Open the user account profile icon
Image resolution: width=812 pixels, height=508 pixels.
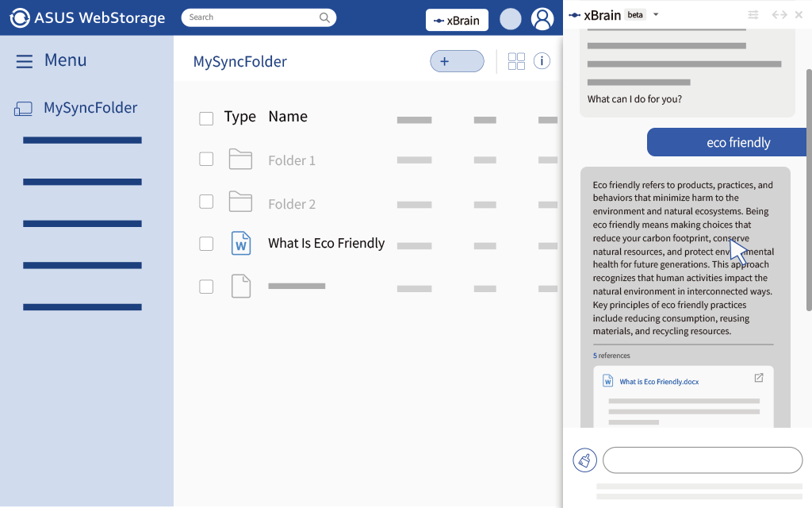pyautogui.click(x=542, y=19)
